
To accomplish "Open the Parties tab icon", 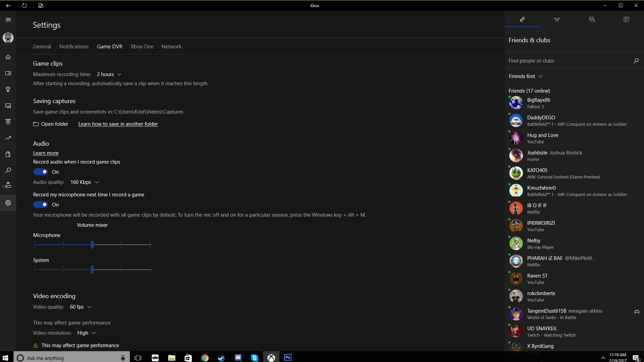I will [x=557, y=19].
